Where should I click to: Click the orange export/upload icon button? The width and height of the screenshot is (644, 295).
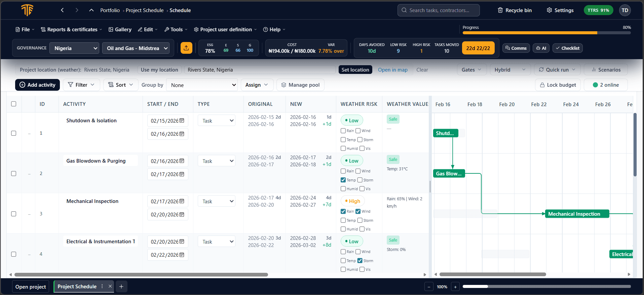point(186,48)
